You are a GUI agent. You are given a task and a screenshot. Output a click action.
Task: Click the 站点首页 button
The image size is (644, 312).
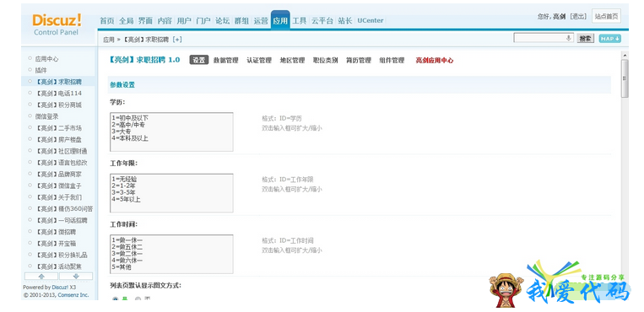pyautogui.click(x=606, y=16)
